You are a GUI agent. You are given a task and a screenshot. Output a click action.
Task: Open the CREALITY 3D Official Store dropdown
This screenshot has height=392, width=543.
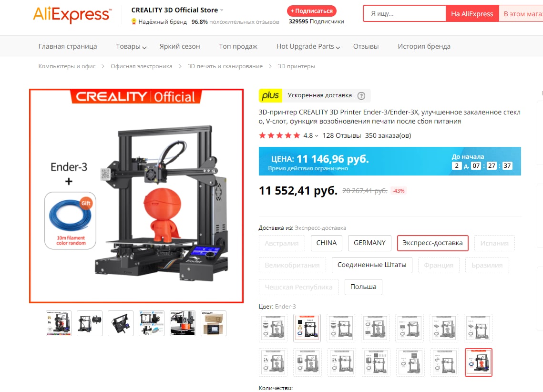[177, 10]
